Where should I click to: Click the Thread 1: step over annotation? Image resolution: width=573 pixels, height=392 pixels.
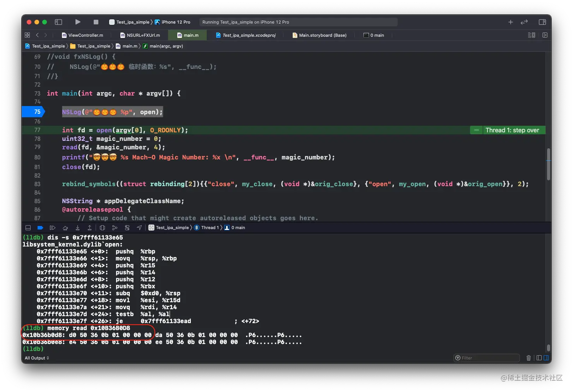512,130
